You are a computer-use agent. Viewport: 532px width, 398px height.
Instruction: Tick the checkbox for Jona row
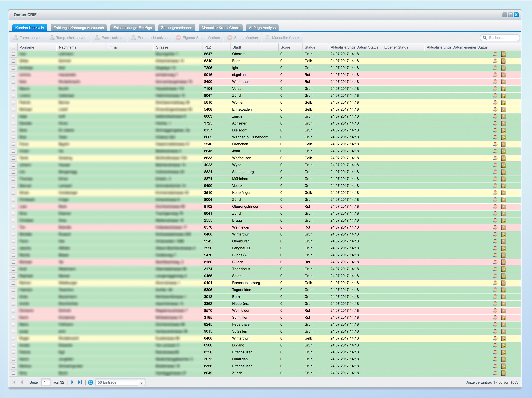[13, 151]
